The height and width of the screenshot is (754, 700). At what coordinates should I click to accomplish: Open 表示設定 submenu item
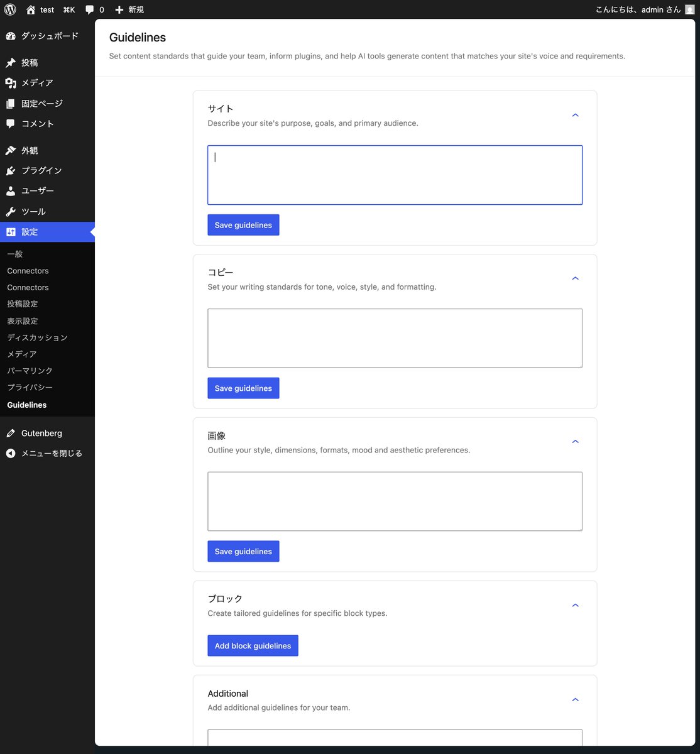[23, 321]
